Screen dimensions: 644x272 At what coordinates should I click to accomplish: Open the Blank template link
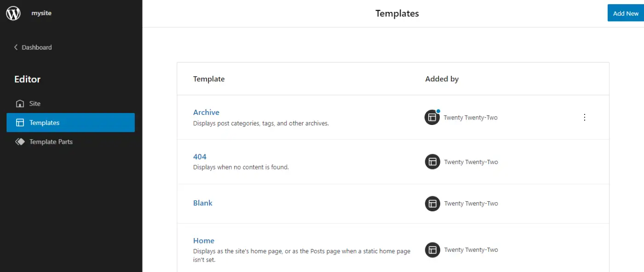(202, 203)
